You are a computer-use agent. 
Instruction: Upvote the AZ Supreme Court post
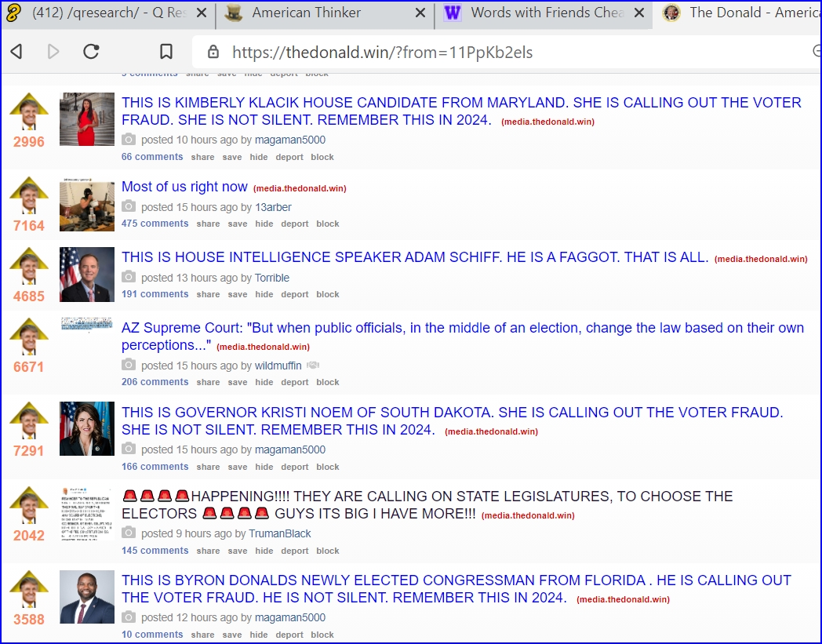(x=29, y=337)
